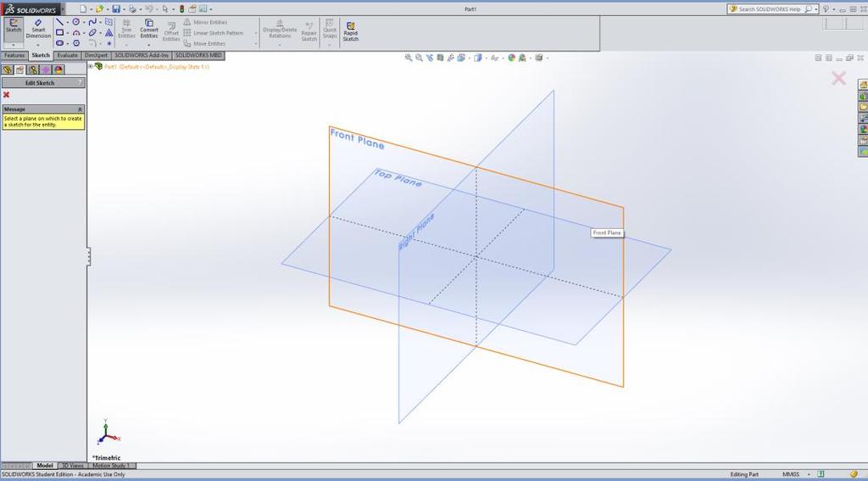Screen dimensions: 868x481
Task: Select the Polygon sketch tool
Action: pos(75,43)
